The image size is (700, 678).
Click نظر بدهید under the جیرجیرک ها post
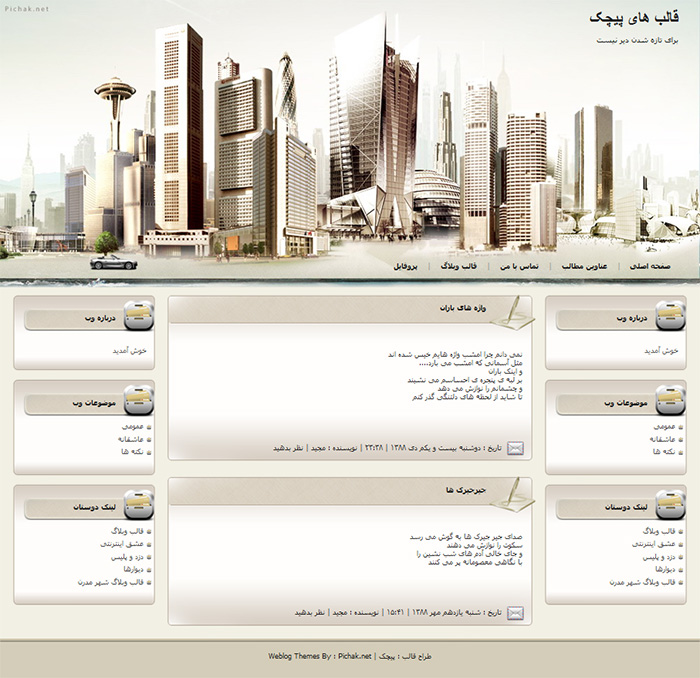pos(309,612)
